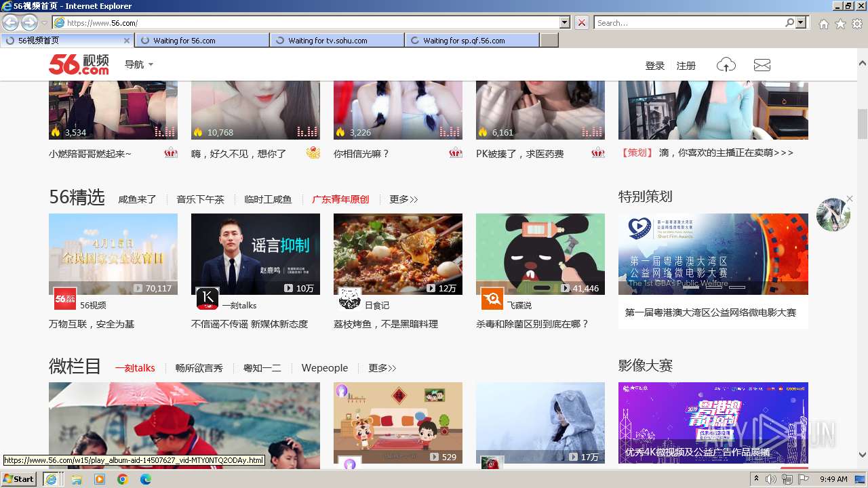Open the 第一届粤港澳大湾区公益网络微电影大赛 link
This screenshot has width=868, height=488.
coord(710,312)
